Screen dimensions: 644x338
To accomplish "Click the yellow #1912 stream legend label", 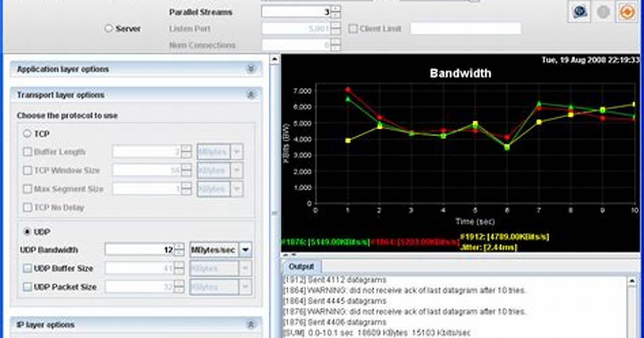I will click(x=505, y=237).
